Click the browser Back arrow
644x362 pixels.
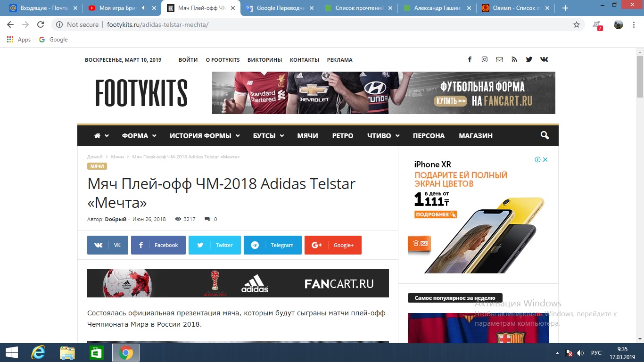point(10,25)
